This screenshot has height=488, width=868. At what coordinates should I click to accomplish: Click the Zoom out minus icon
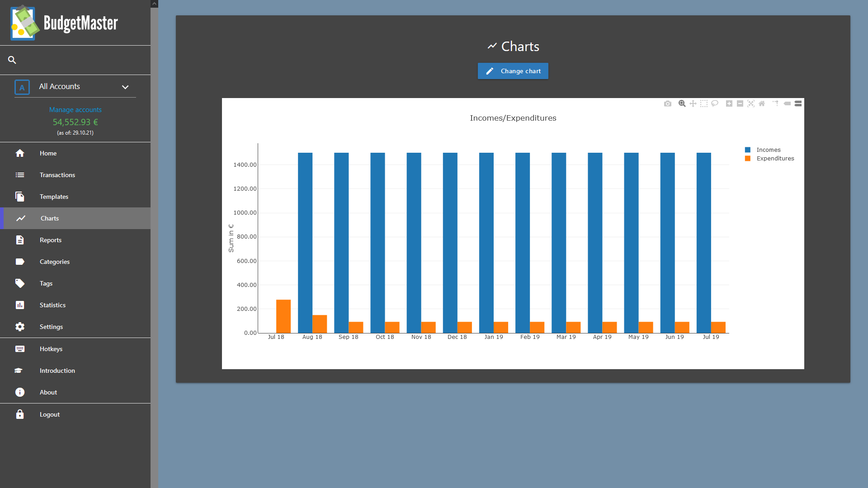point(740,103)
